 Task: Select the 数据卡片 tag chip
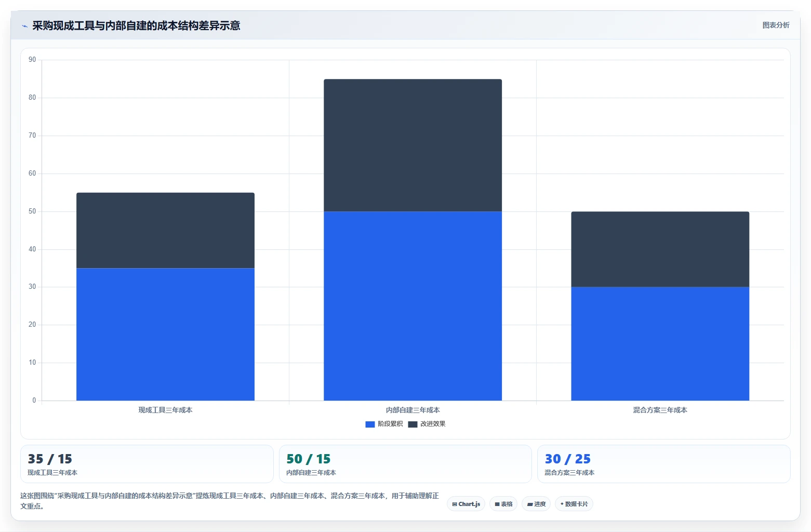[x=574, y=504]
